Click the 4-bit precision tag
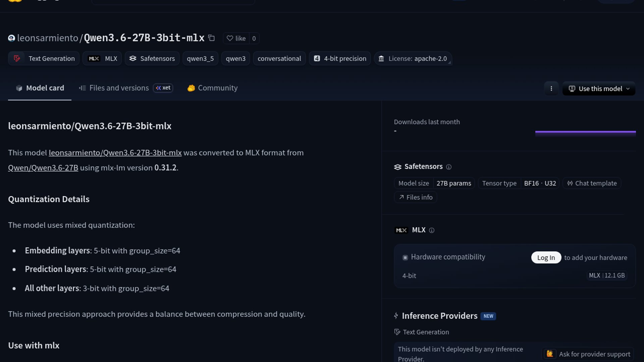The height and width of the screenshot is (362, 644). (x=340, y=58)
